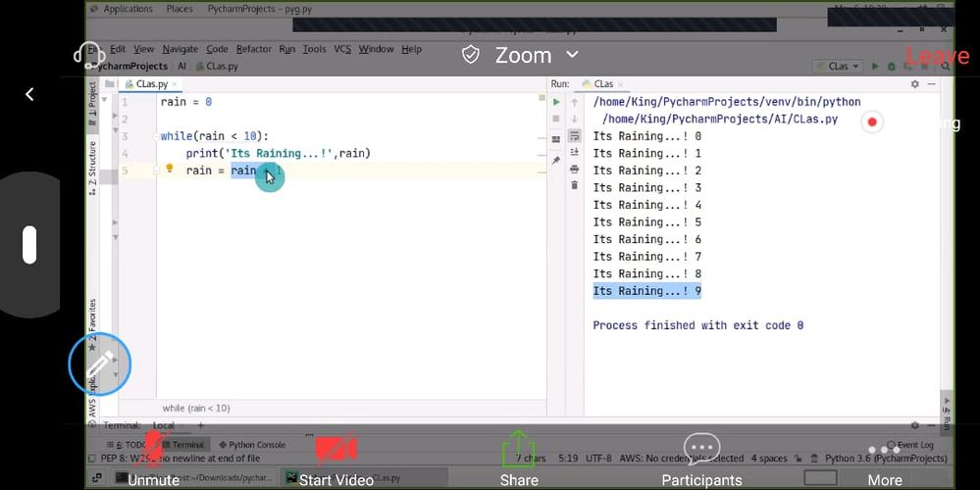Click the soft-wrap icon in Run panel
Image resolution: width=980 pixels, height=490 pixels.
point(574,136)
